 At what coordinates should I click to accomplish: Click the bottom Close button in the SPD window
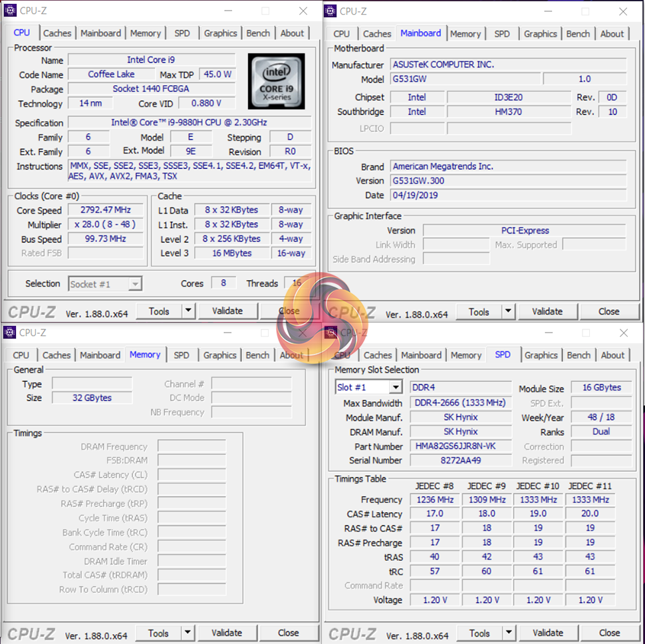pos(609,633)
